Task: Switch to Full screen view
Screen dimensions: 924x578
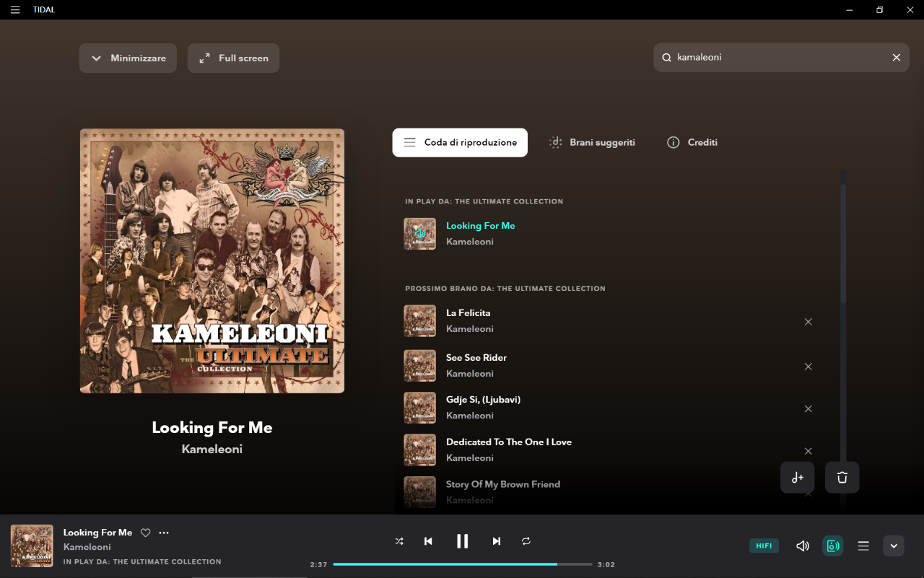Action: [x=233, y=58]
